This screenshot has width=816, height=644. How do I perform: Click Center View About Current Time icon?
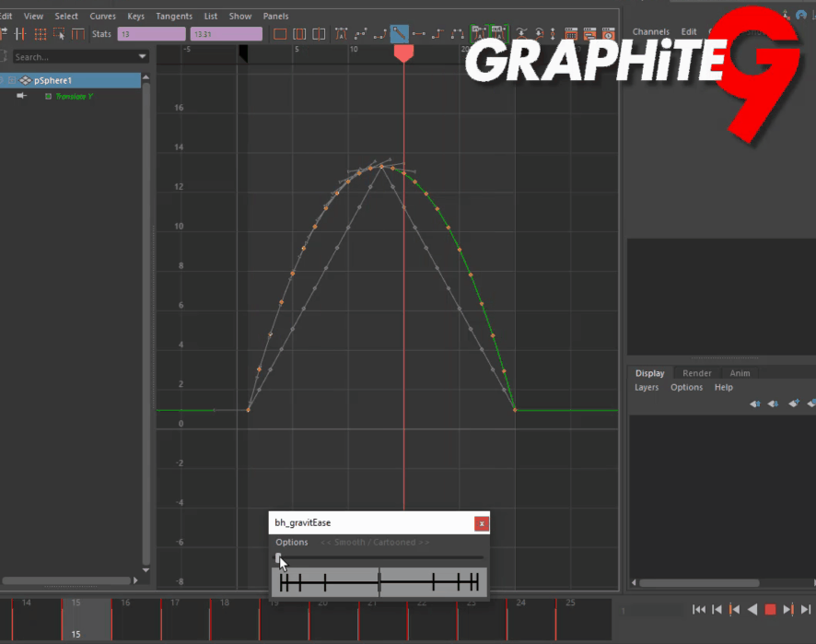319,34
